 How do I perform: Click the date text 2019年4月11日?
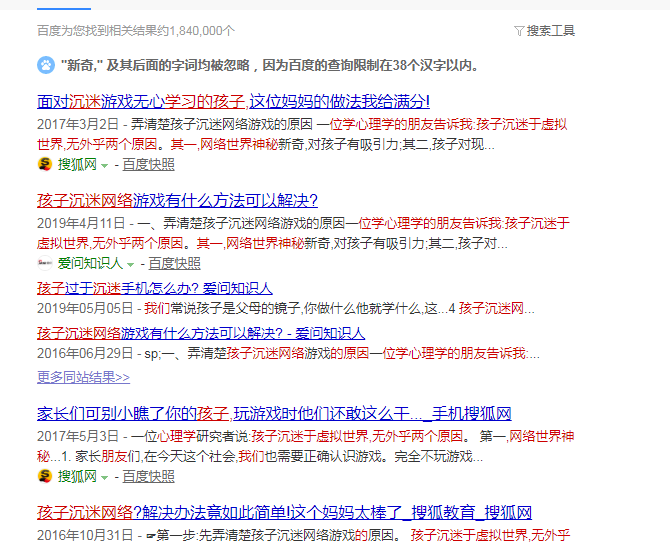[x=81, y=223]
